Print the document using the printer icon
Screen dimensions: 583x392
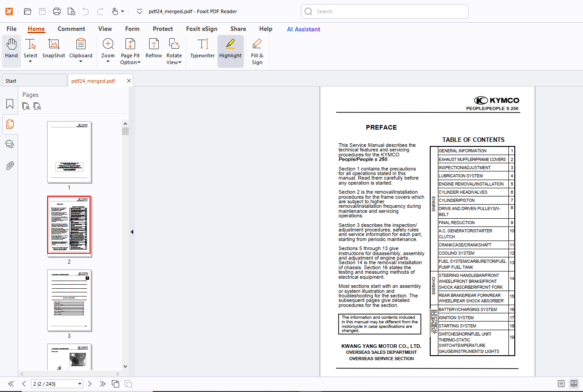coord(57,11)
